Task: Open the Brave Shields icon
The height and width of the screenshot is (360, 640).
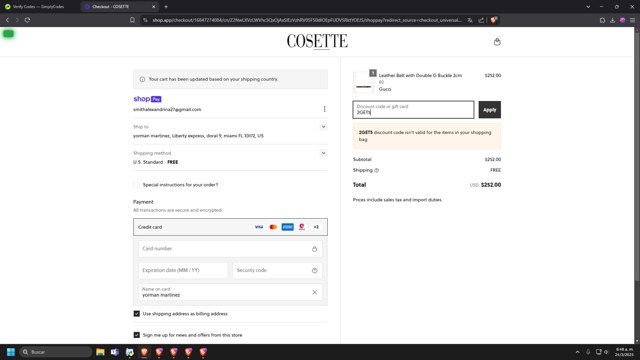Action: pyautogui.click(x=493, y=20)
